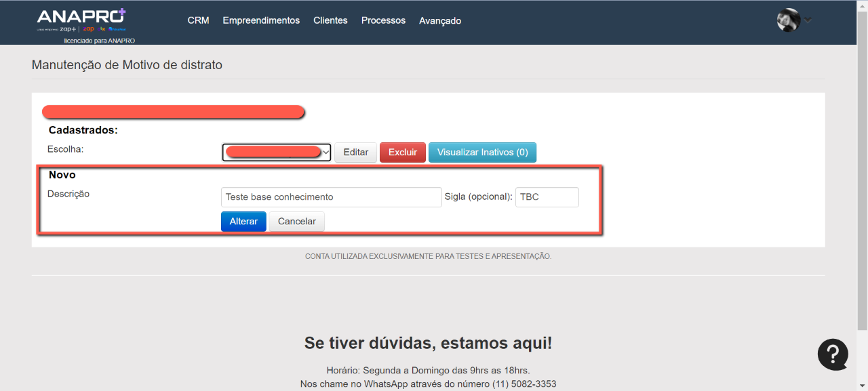
Task: Focus the Descrição text field
Action: click(x=331, y=197)
